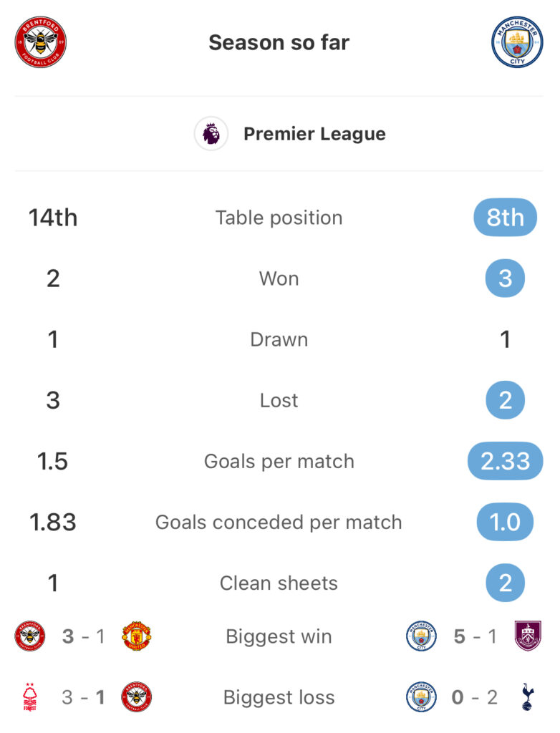
Task: Tap the Brentford crest in the header
Action: (x=41, y=42)
